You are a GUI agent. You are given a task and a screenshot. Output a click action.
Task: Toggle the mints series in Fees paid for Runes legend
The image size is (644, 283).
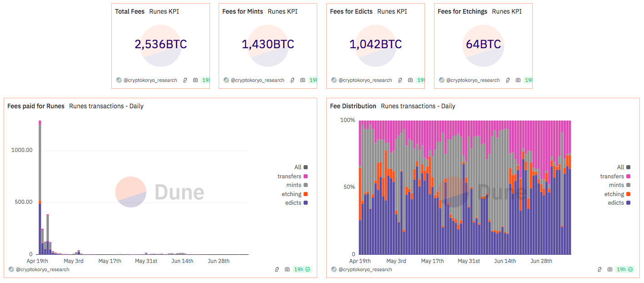coord(297,185)
